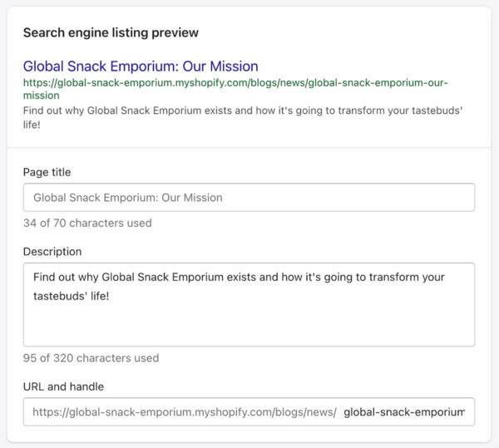Image resolution: width=499 pixels, height=448 pixels.
Task: Open the Global Snack Emporium: Our Mission preview link
Action: point(141,66)
